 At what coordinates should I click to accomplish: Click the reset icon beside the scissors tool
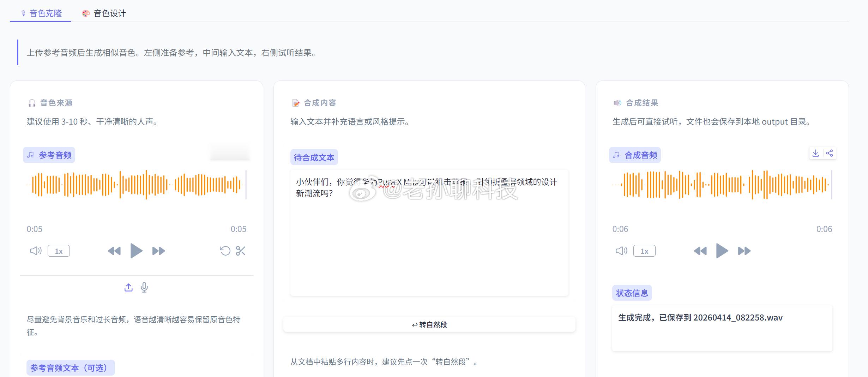point(225,251)
